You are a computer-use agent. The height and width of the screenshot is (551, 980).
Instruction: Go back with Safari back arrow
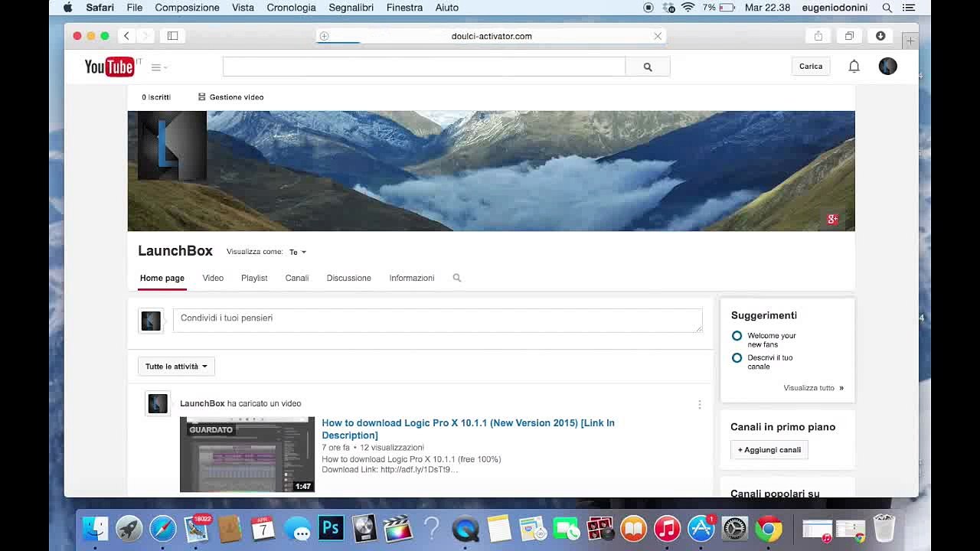pos(126,36)
